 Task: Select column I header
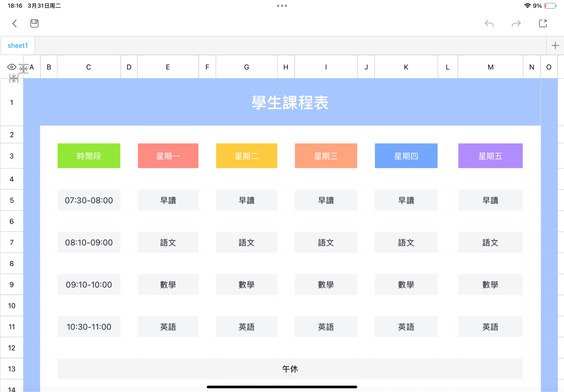[326, 67]
